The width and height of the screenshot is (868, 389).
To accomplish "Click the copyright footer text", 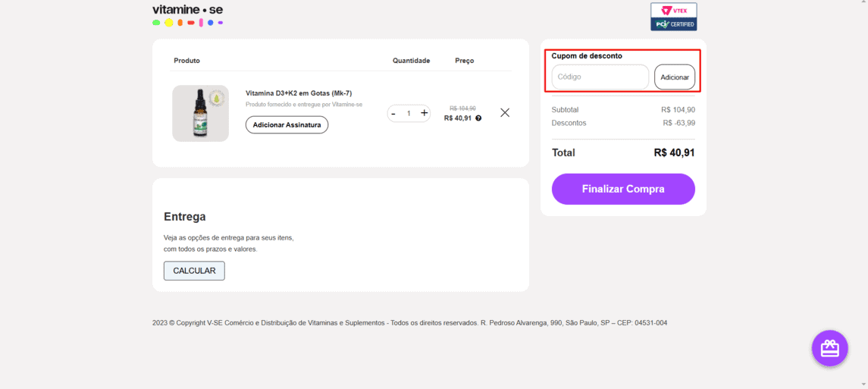I will pyautogui.click(x=409, y=322).
